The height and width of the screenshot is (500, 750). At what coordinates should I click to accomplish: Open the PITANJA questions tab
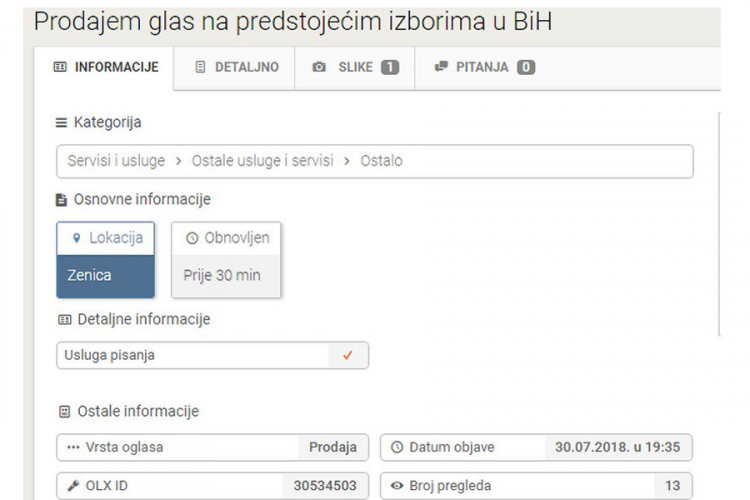coord(485,67)
